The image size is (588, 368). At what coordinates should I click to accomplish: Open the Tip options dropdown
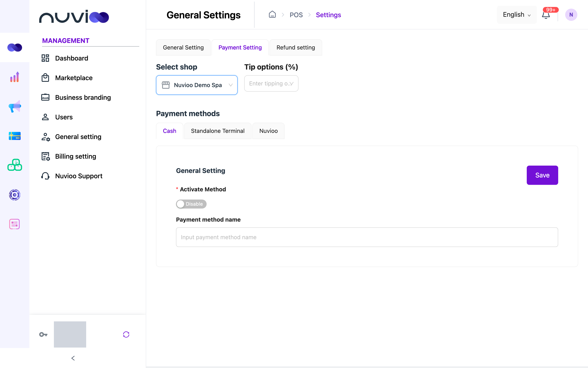pos(271,83)
